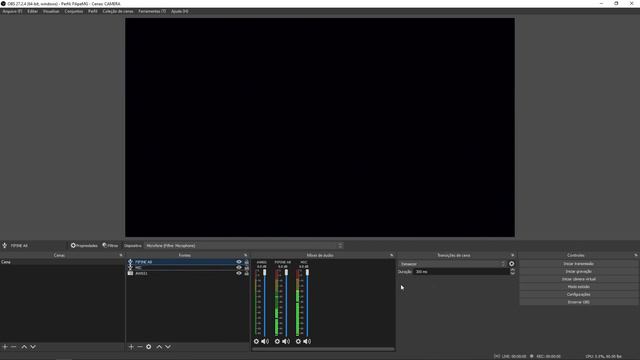Screen dimensions: 640x360
Task: Remove the selected source with minus icon
Action: point(140,347)
